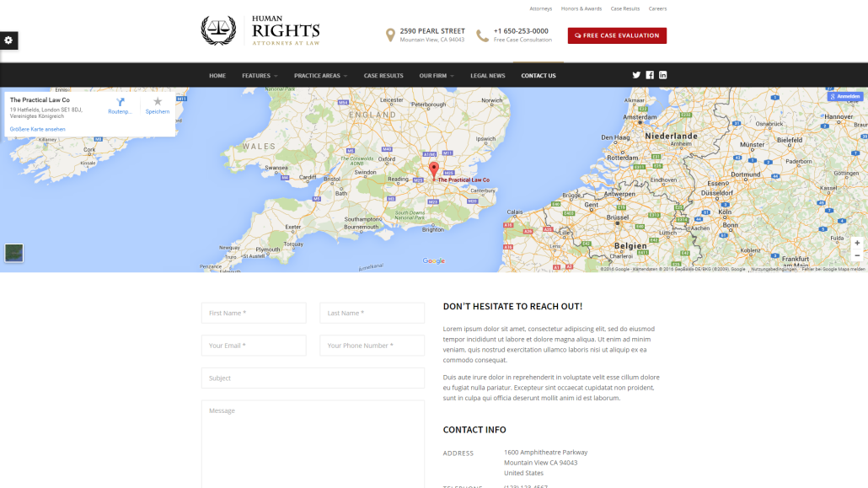The width and height of the screenshot is (868, 488).
Task: Click the Google logo on map
Action: tap(433, 261)
